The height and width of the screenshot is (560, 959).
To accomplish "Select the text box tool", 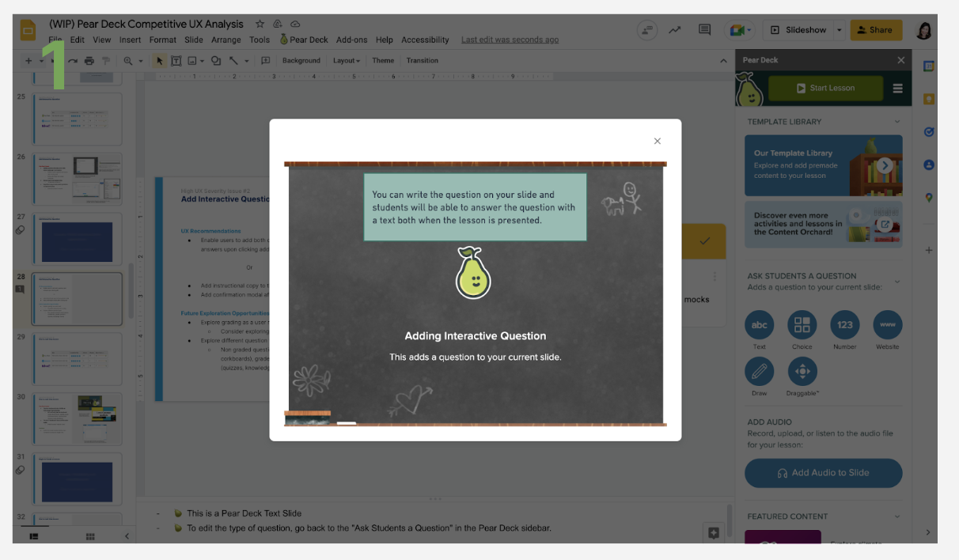I will pyautogui.click(x=176, y=61).
